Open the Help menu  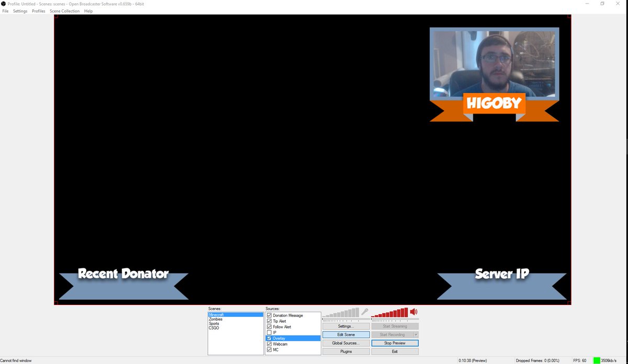[x=88, y=11]
